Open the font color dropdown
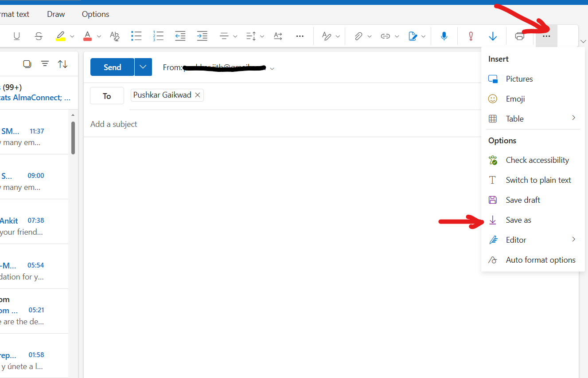The height and width of the screenshot is (378, 588). click(x=98, y=36)
